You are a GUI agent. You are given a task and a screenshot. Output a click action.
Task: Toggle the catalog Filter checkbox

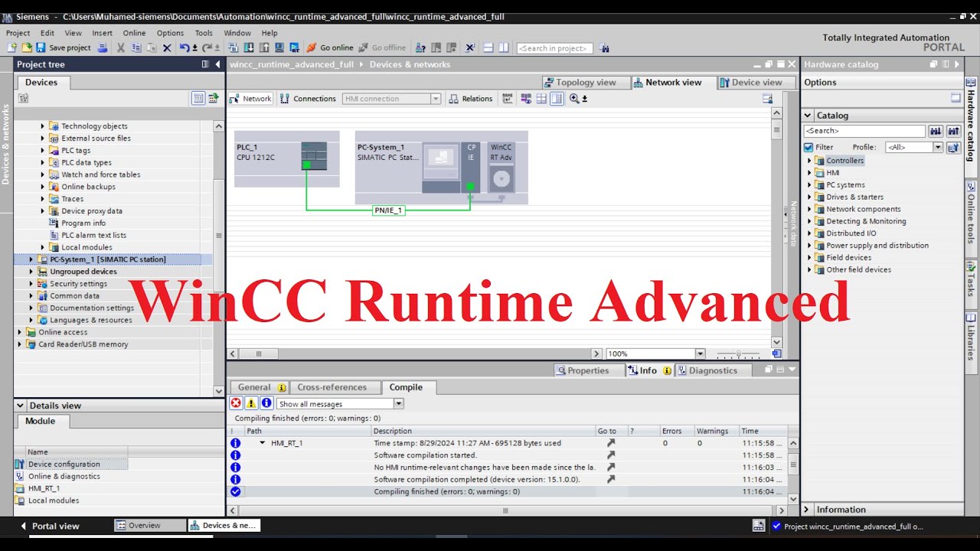[808, 147]
